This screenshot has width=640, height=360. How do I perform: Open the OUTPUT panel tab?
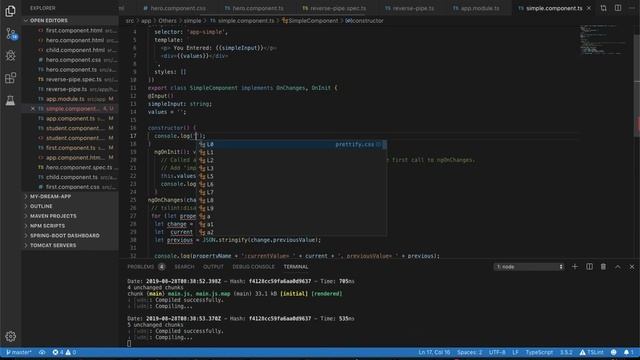click(213, 267)
